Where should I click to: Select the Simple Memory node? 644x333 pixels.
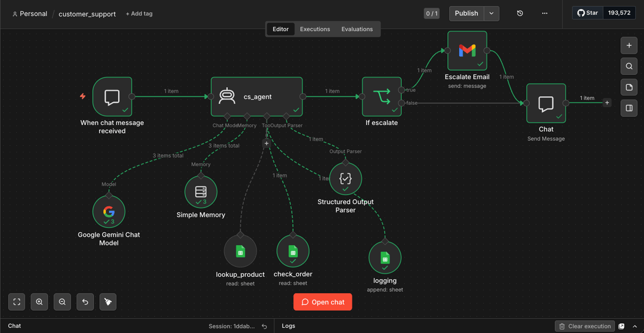click(x=201, y=192)
